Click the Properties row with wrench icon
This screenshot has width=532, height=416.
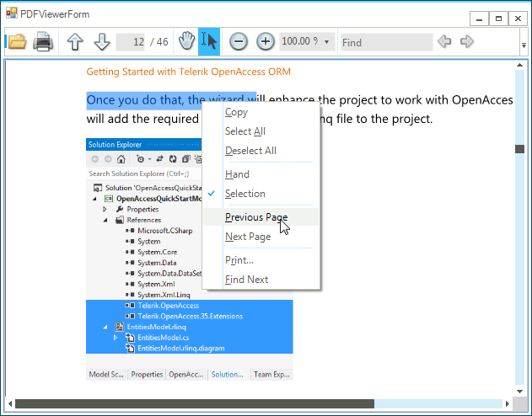click(137, 210)
